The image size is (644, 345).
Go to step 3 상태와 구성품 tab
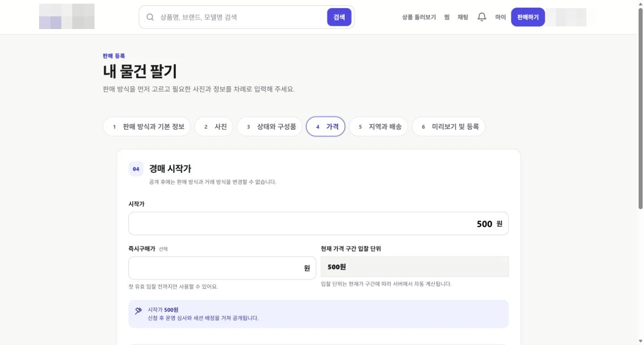[270, 127]
